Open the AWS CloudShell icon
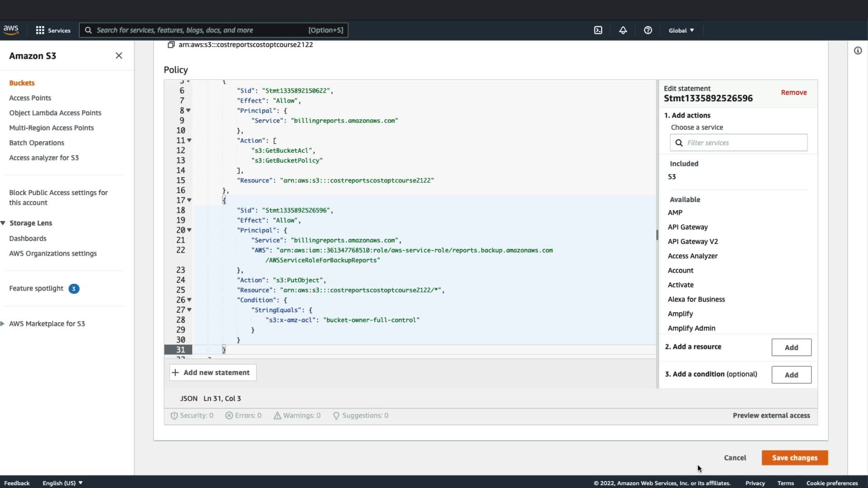The width and height of the screenshot is (868, 488). [598, 30]
